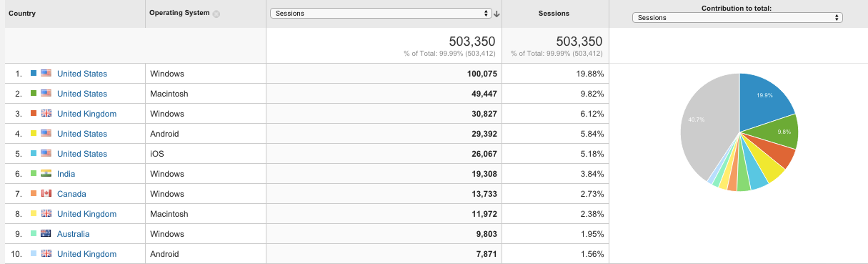Remove Operating System secondary dimension icon
Screen dimensions: 868x264
pyautogui.click(x=216, y=14)
